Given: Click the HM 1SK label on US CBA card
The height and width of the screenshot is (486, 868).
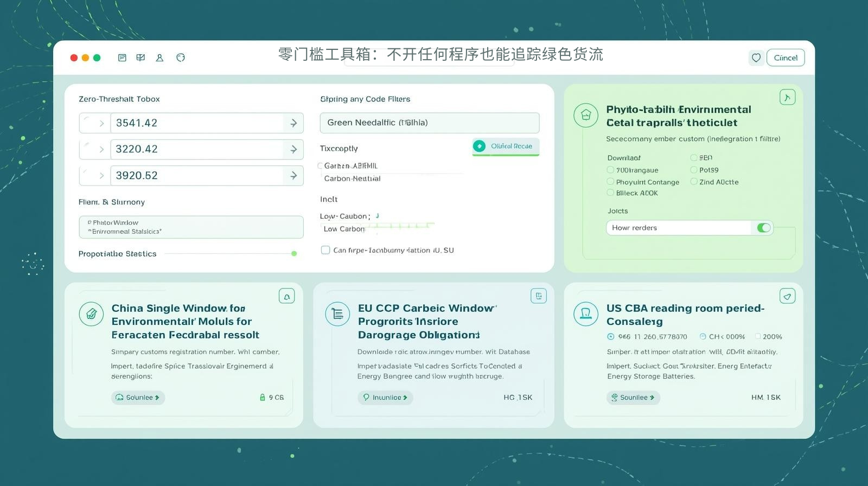Looking at the screenshot, I should coord(766,398).
